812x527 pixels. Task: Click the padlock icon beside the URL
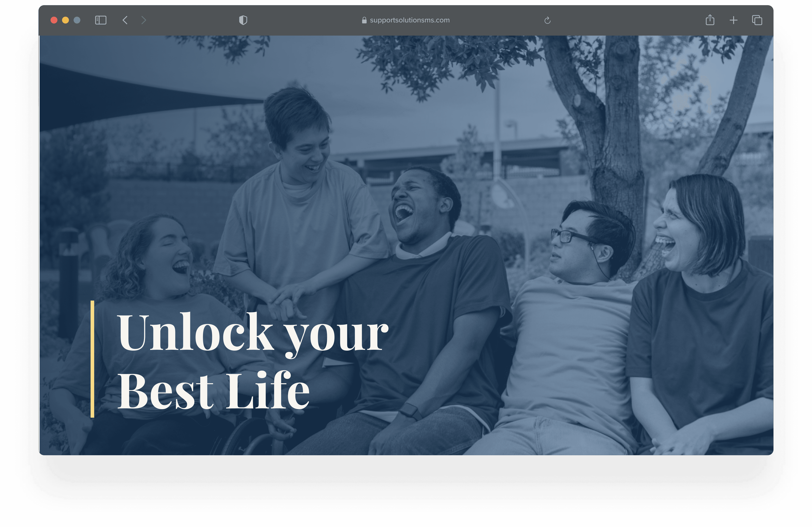point(364,20)
